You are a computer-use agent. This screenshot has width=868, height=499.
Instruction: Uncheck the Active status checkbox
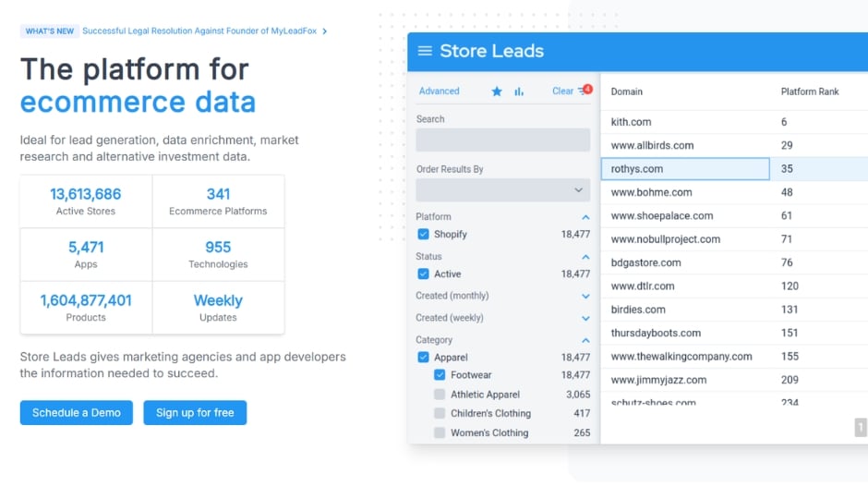click(x=424, y=274)
